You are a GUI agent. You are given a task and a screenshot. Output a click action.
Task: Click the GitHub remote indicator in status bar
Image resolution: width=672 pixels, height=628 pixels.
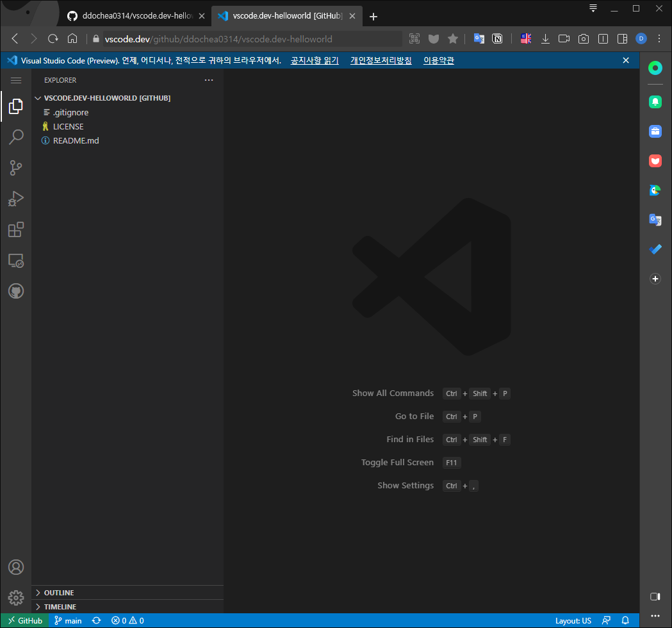[x=25, y=621]
